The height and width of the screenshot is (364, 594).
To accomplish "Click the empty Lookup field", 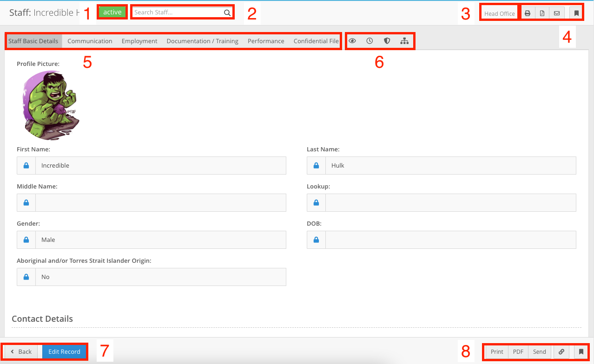I will point(451,202).
